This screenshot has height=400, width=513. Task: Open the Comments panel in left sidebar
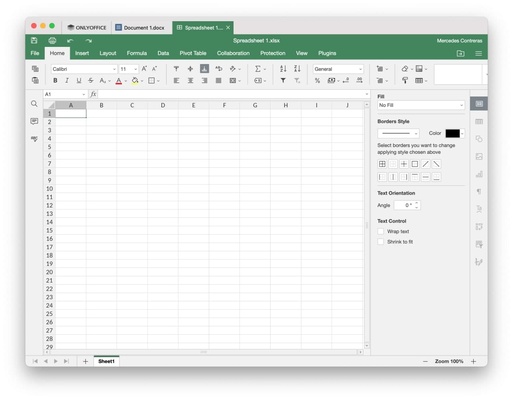(34, 121)
